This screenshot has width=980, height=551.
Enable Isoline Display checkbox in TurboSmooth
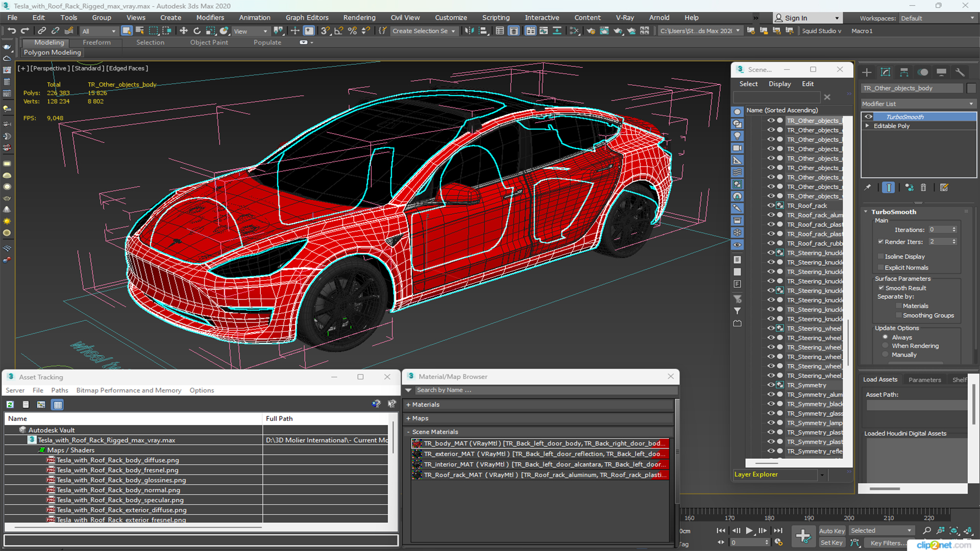[x=880, y=256]
